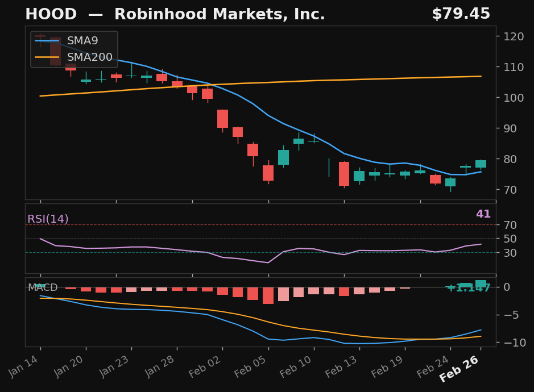
Task: Click the +1.147 MACD histogram value
Action: click(468, 288)
